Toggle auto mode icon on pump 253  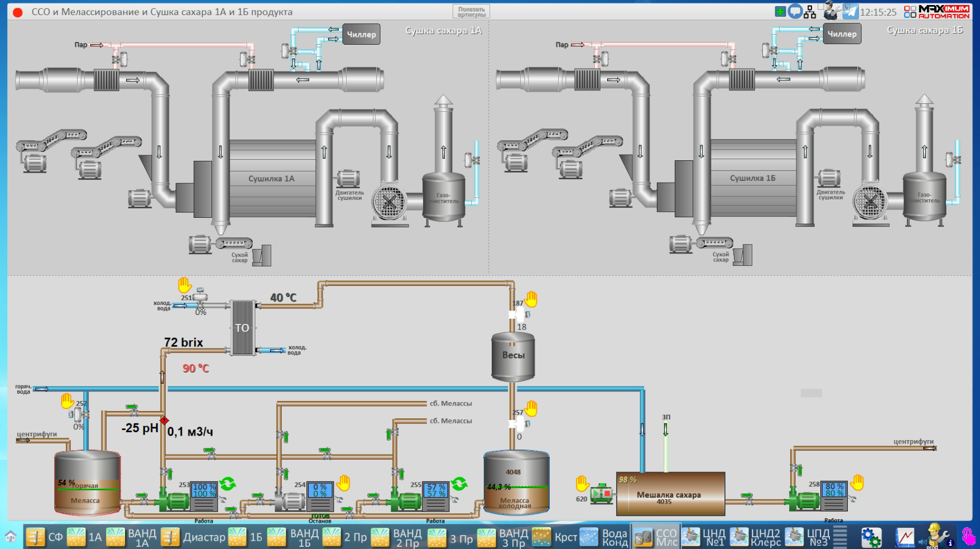[x=227, y=484]
